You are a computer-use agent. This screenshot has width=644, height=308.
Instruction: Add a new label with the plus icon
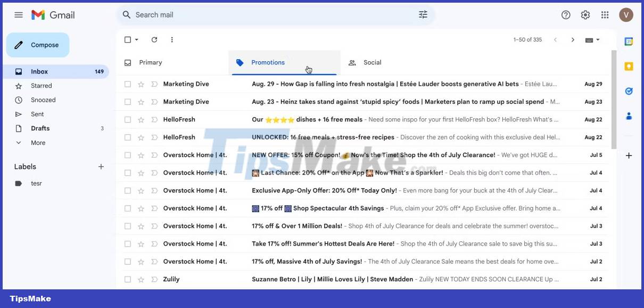[101, 166]
